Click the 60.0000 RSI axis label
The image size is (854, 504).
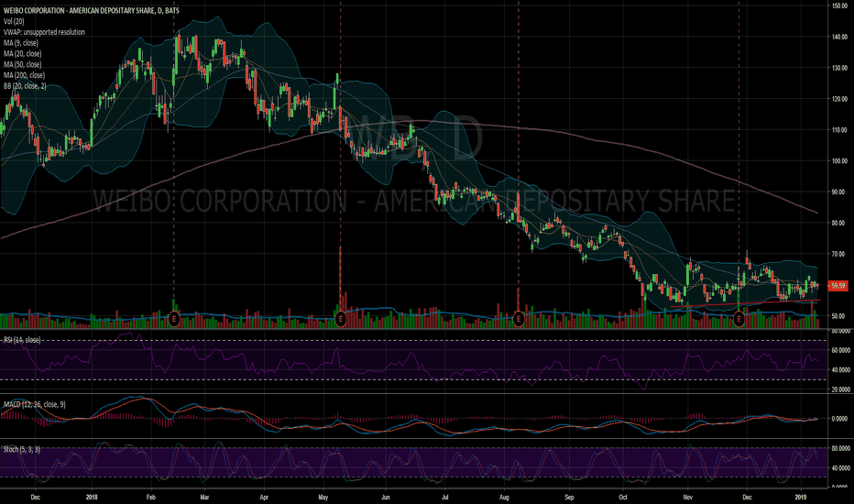point(841,350)
